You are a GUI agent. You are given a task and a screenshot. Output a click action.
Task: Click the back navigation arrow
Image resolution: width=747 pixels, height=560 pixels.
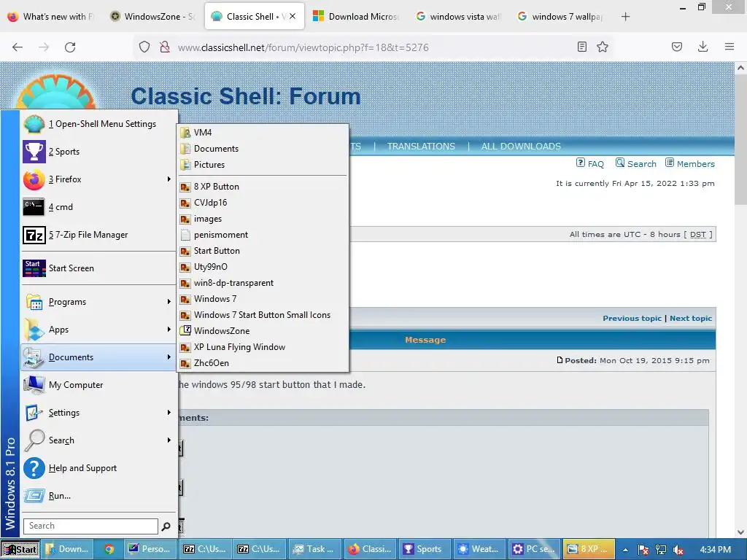click(x=18, y=47)
